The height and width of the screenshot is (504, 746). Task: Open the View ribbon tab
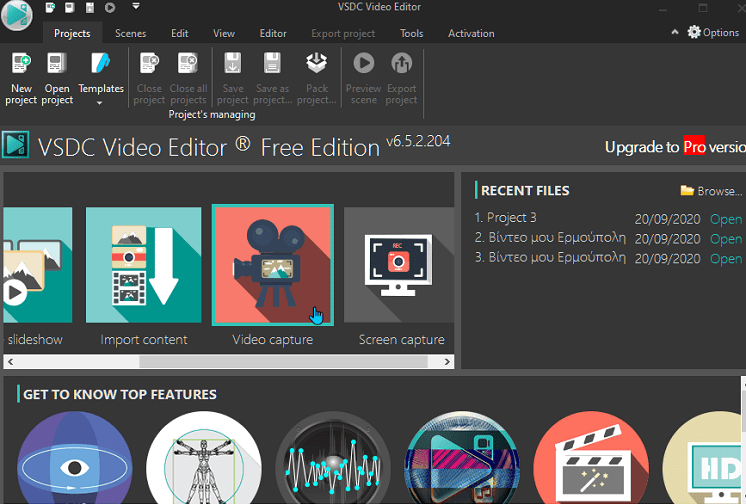224,33
